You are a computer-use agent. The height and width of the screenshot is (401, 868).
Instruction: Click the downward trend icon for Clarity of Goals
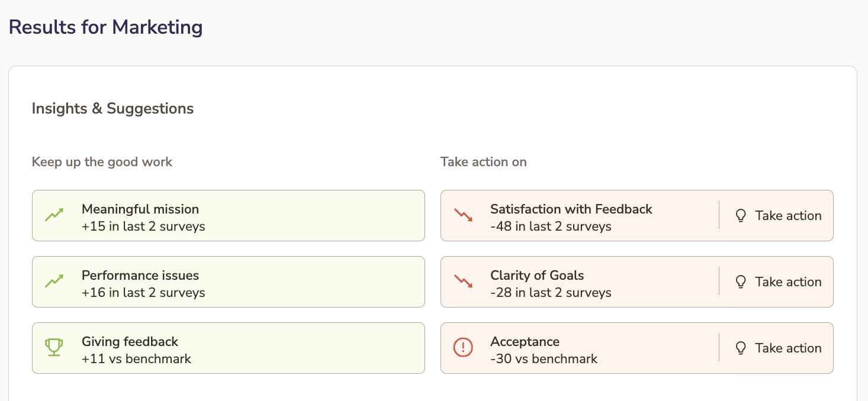click(x=462, y=282)
